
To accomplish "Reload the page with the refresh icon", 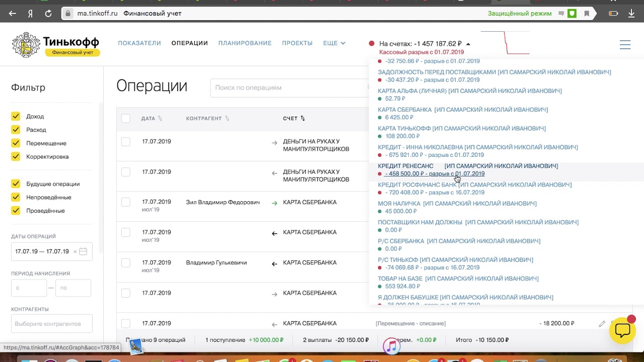I will tap(48, 14).
